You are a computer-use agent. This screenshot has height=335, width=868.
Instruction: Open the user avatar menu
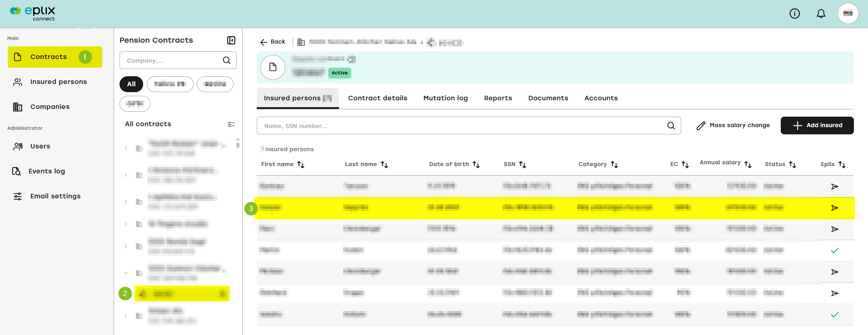[848, 13]
